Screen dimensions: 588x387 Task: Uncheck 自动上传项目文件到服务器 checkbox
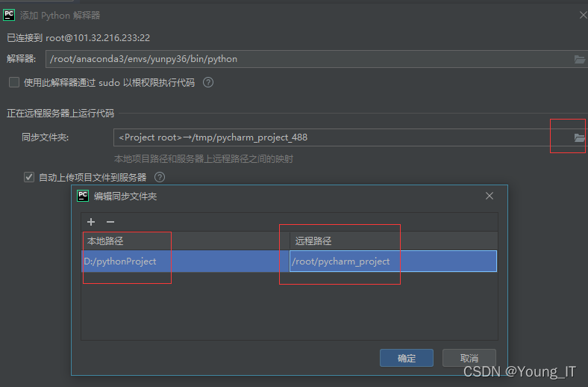point(29,177)
